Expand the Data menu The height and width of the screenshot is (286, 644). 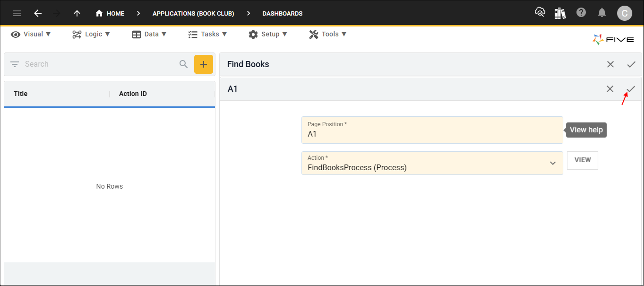(149, 34)
